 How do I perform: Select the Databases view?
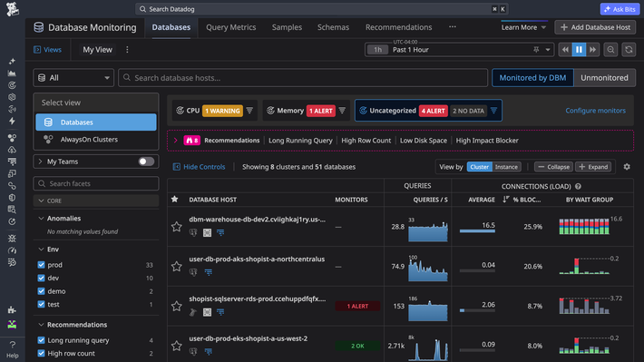[x=96, y=122]
